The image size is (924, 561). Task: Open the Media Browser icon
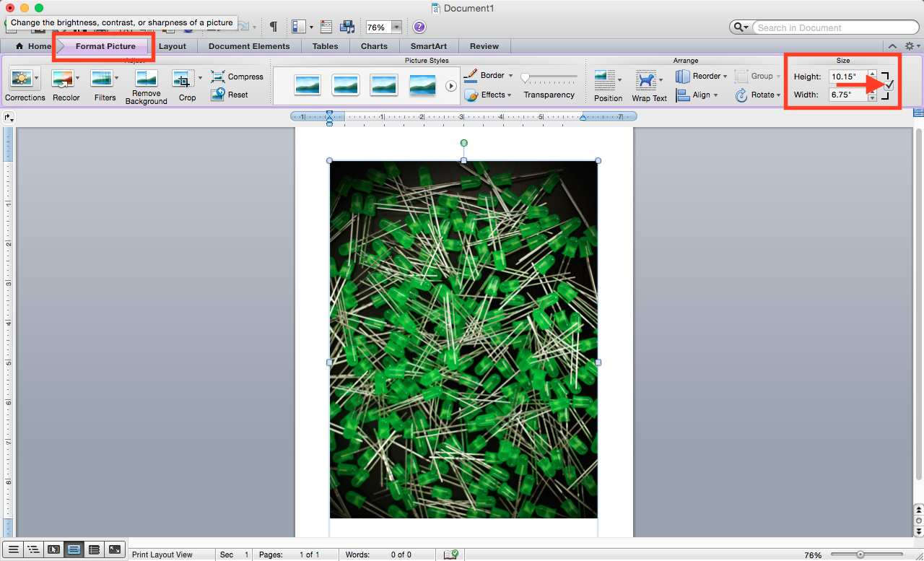click(347, 27)
